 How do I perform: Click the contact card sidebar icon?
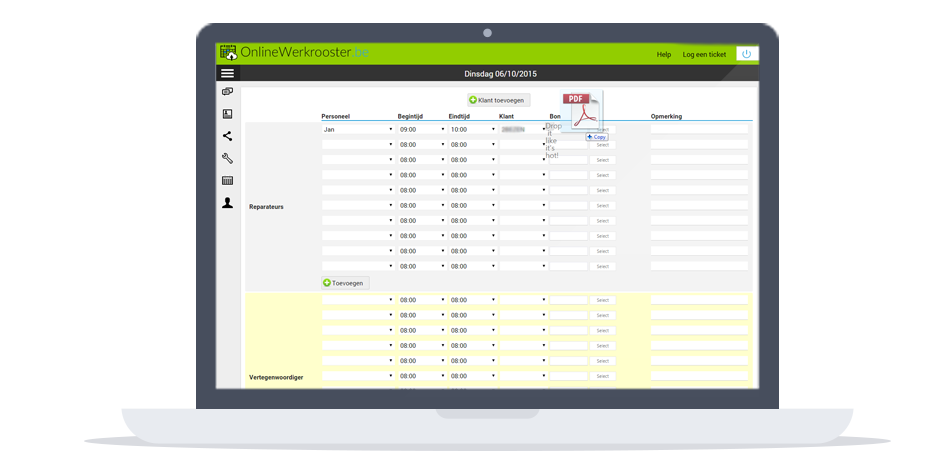(x=228, y=114)
